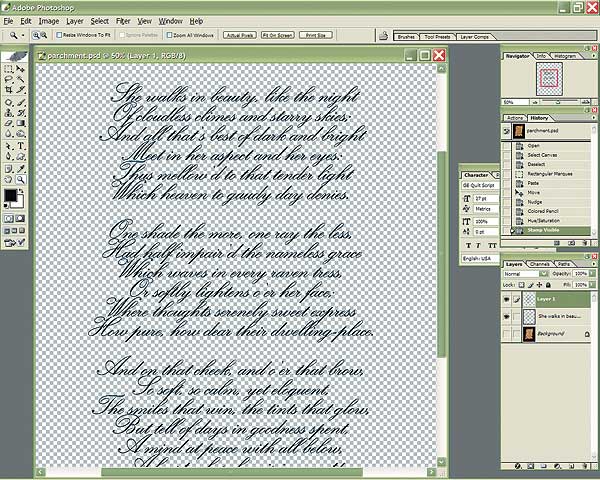Select the Magic Wand tool

click(20, 80)
